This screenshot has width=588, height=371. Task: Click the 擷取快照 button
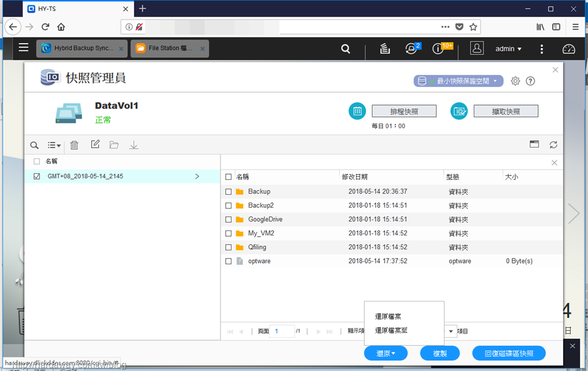pos(506,111)
